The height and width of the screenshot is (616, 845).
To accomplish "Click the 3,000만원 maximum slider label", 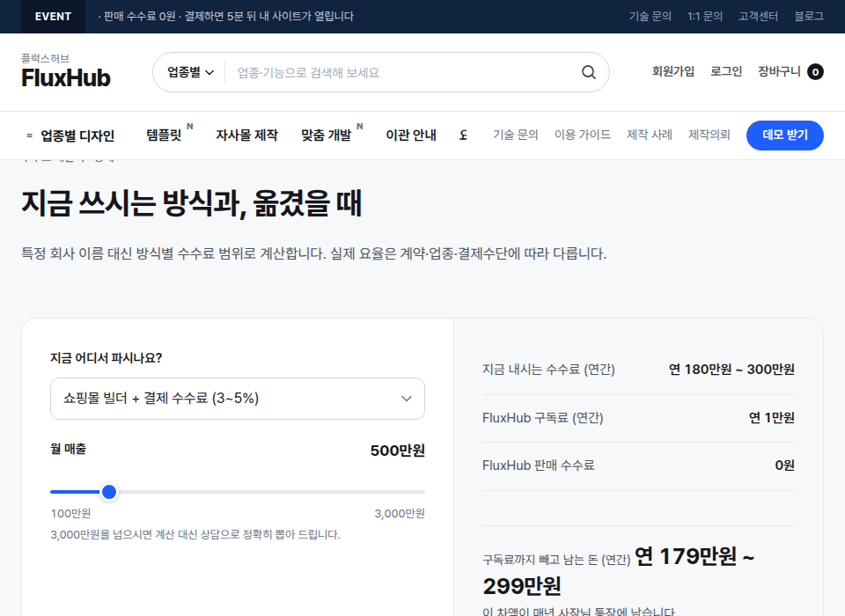I will (400, 514).
